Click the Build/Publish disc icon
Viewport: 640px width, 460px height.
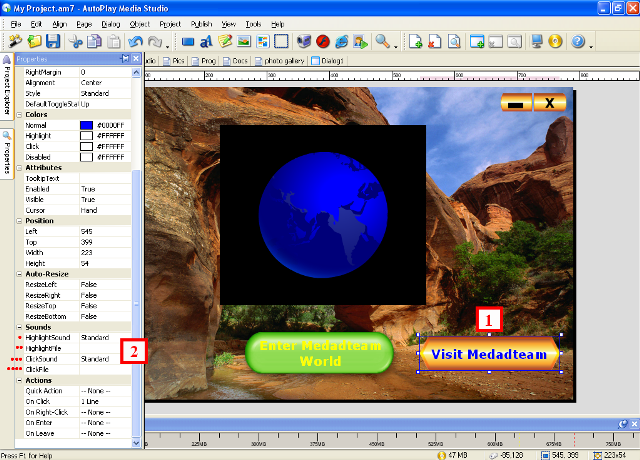coord(556,42)
